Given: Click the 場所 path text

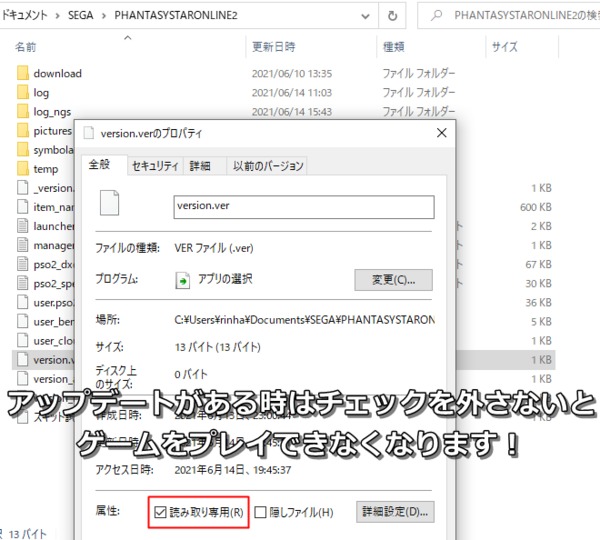Looking at the screenshot, I should 305,320.
